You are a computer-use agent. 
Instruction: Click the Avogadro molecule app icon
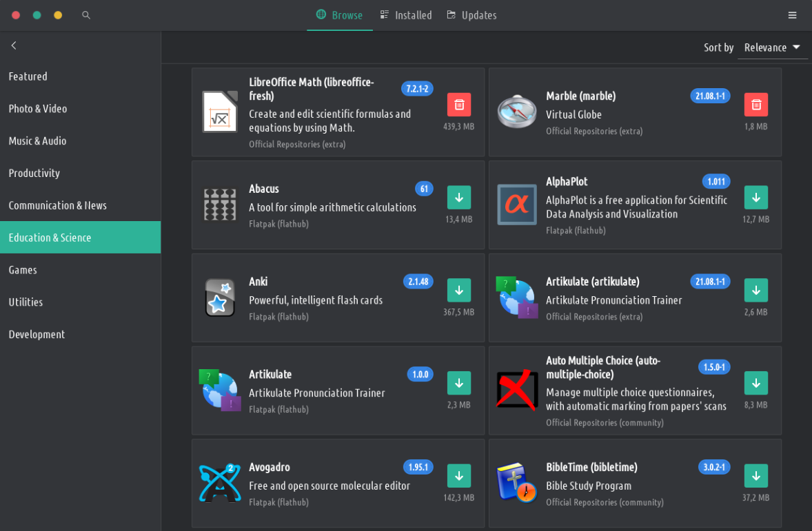[219, 483]
